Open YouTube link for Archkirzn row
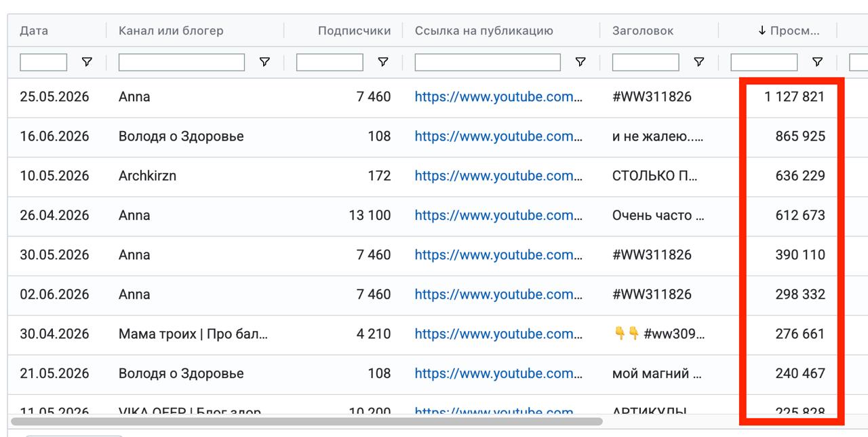Screen dimensions: 868x437 (x=498, y=176)
